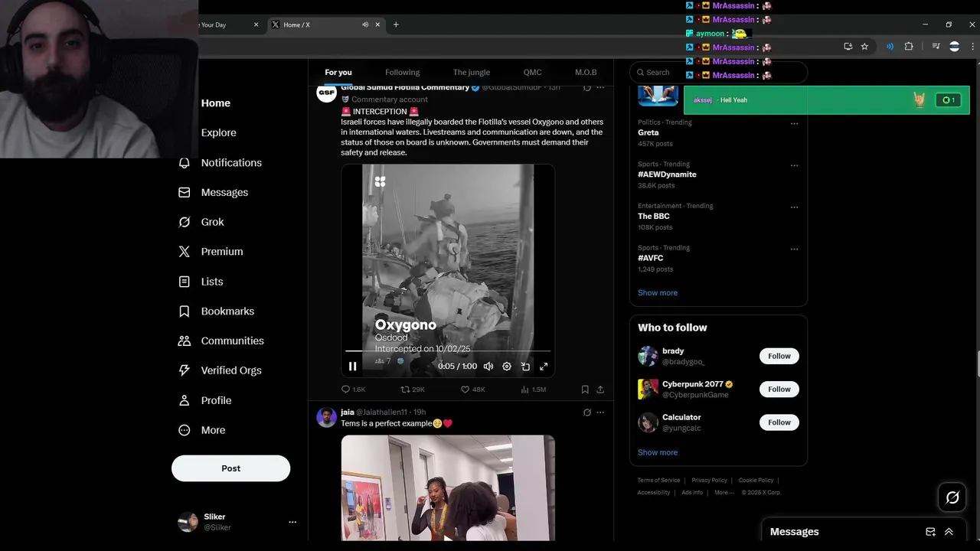The image size is (980, 551).
Task: Open more options on Flotilla post
Action: (x=600, y=88)
